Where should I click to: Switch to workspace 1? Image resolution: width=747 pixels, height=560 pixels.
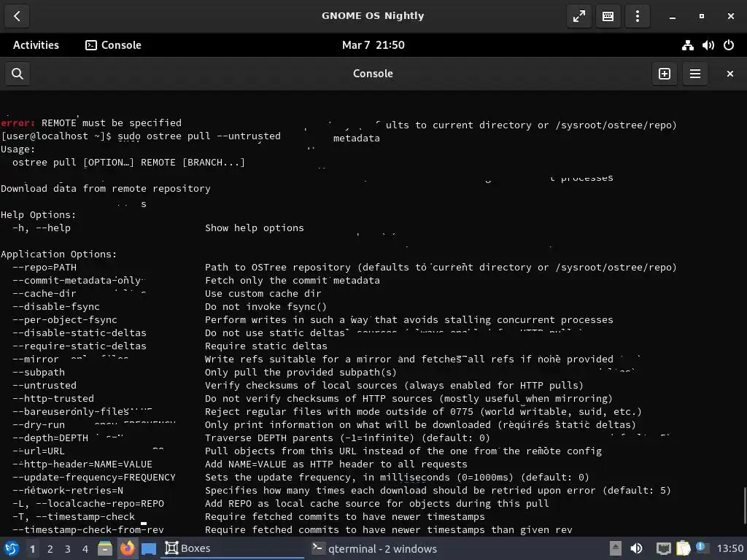click(32, 549)
